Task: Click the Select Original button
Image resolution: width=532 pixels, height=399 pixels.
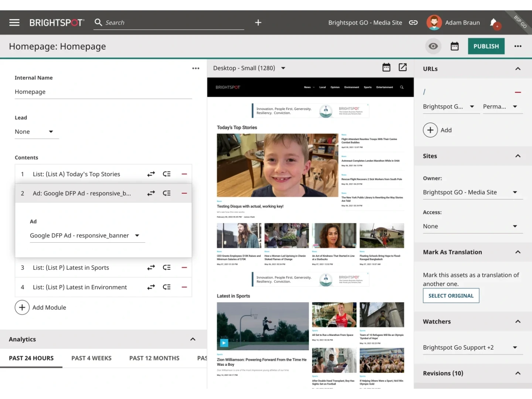Action: 451,296
